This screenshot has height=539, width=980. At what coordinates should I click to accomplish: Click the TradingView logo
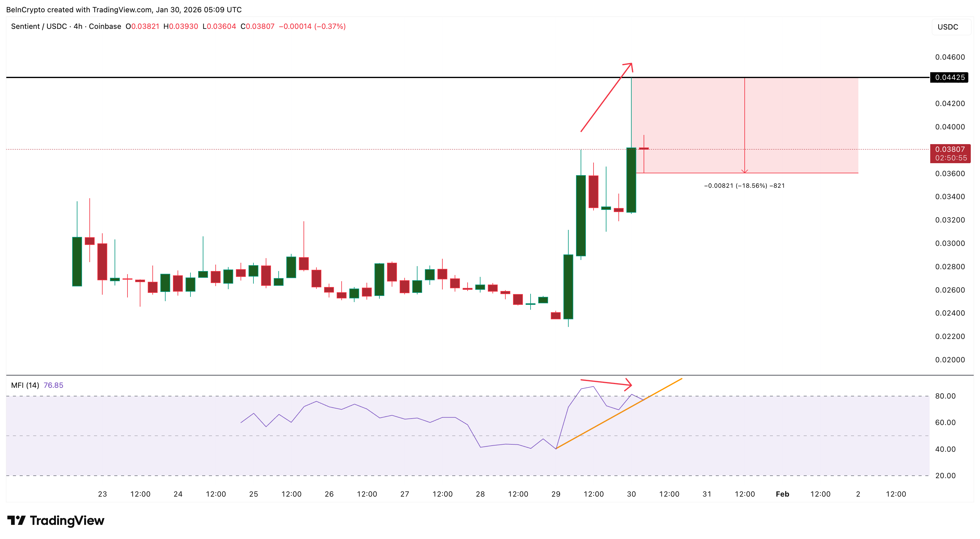[57, 520]
